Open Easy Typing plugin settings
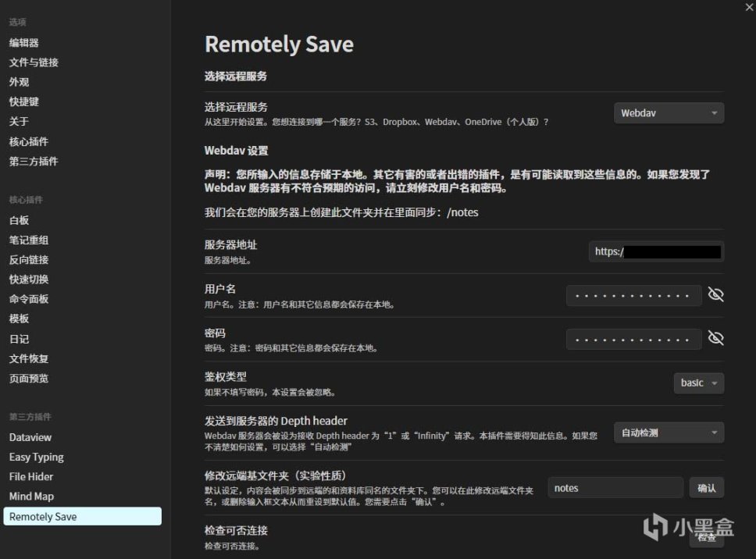This screenshot has width=756, height=559. click(36, 458)
